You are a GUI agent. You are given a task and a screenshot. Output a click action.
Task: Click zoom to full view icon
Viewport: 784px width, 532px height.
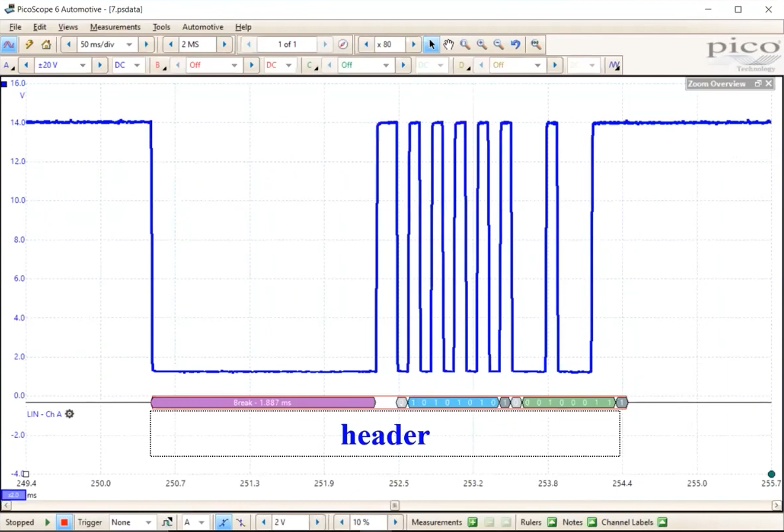coord(536,44)
